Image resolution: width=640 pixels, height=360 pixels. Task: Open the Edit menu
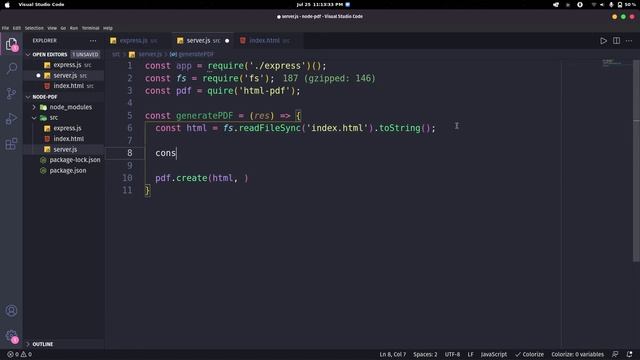point(17,28)
